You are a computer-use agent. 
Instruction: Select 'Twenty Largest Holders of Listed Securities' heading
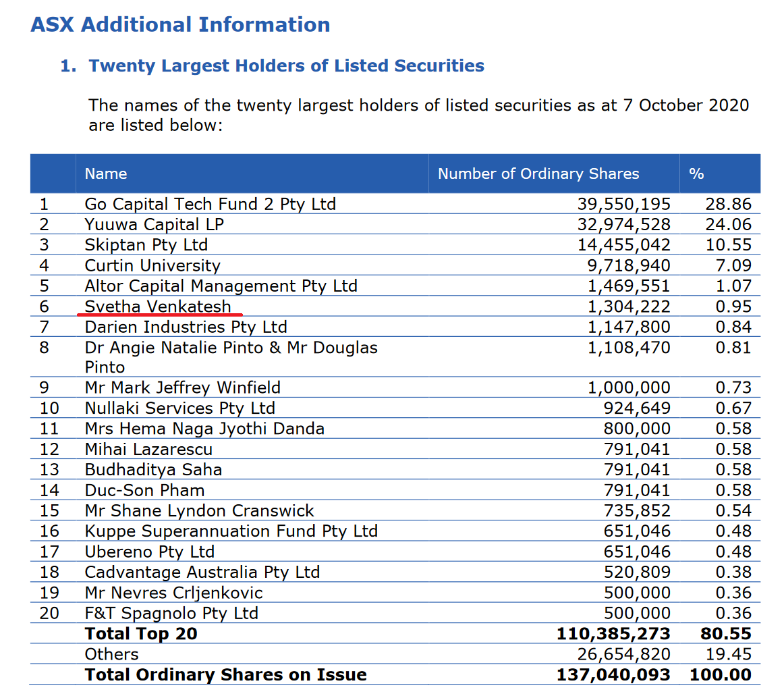pyautogui.click(x=287, y=66)
